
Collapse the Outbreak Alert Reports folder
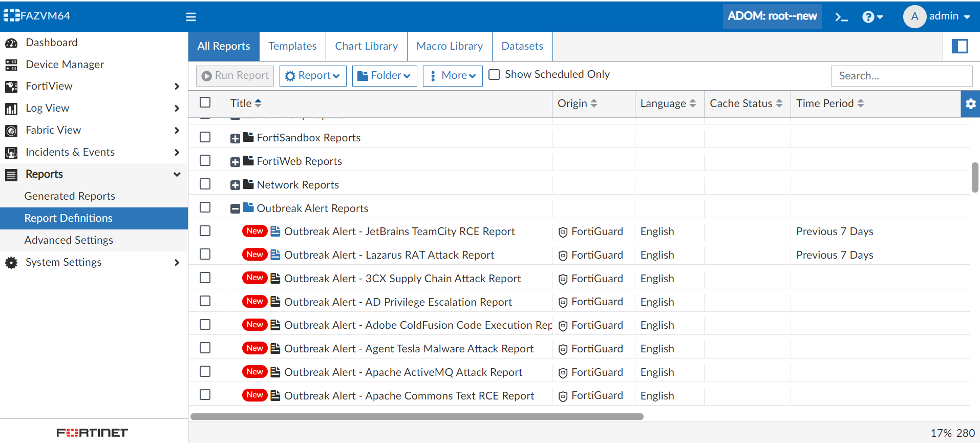[x=235, y=209]
